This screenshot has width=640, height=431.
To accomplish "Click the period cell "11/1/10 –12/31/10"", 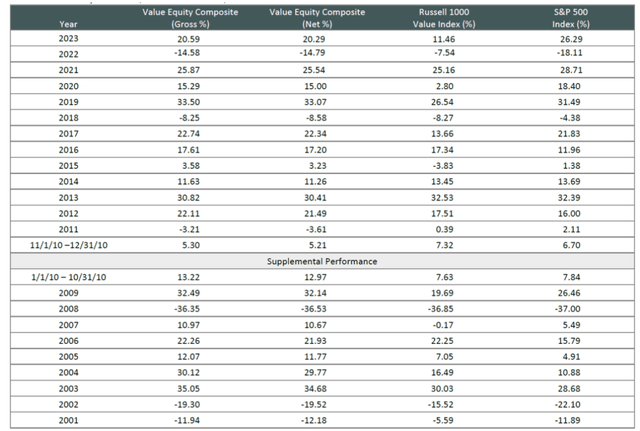I will click(x=69, y=245).
